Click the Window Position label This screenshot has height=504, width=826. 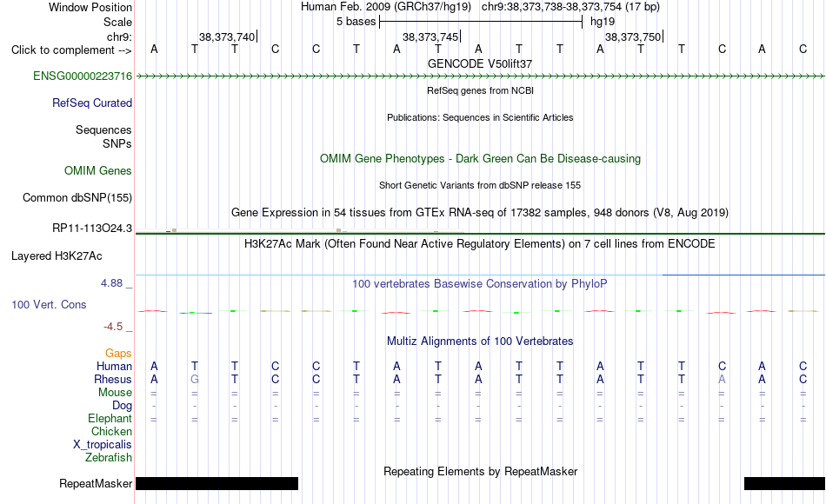tap(90, 7)
